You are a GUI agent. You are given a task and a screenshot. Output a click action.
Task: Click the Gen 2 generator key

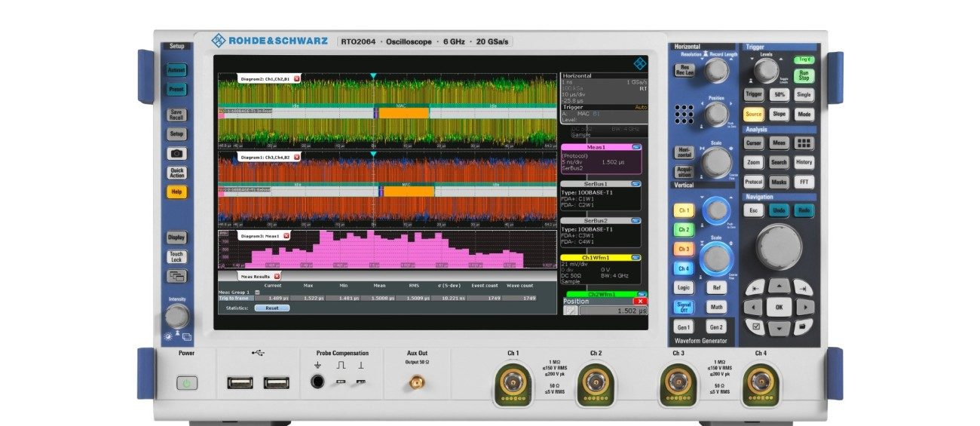pos(716,327)
